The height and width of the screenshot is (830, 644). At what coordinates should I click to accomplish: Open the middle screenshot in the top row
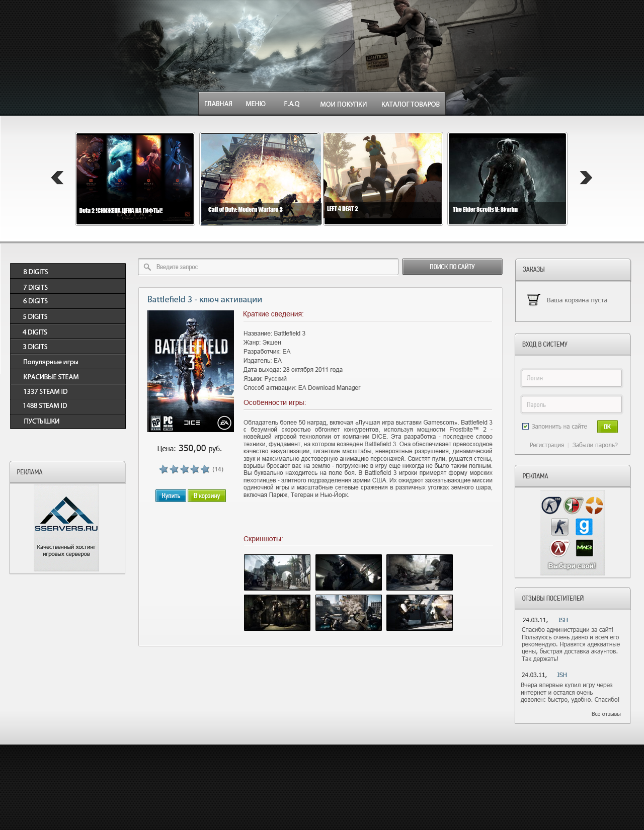[349, 572]
